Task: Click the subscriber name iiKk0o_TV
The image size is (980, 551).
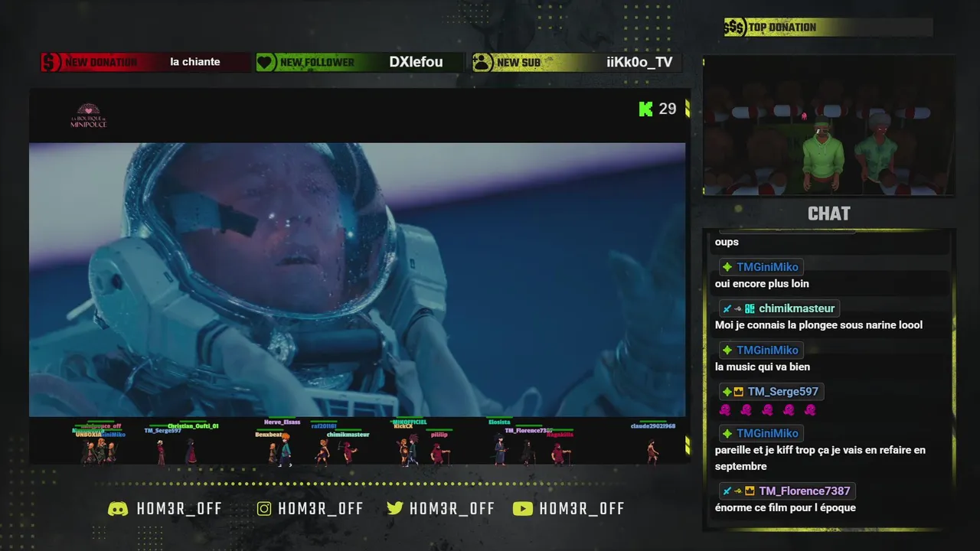Action: click(639, 62)
